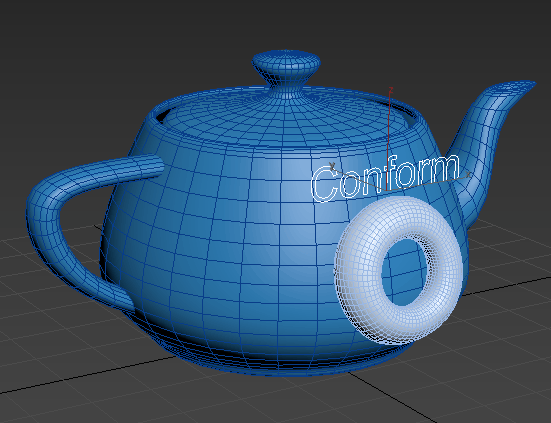Click the Conform text spline object

pyautogui.click(x=385, y=178)
